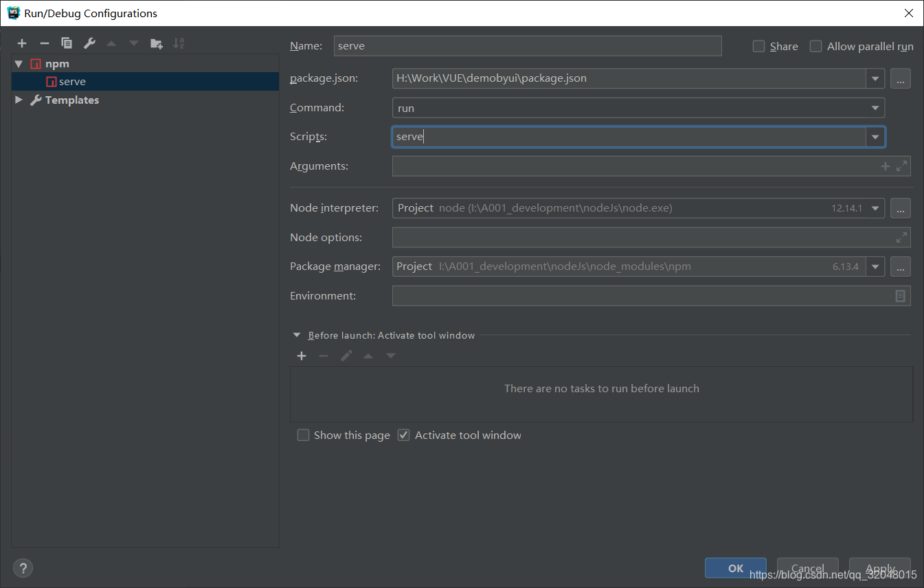924x588 pixels.
Task: Remove selected configuration with minus icon
Action: tap(44, 43)
